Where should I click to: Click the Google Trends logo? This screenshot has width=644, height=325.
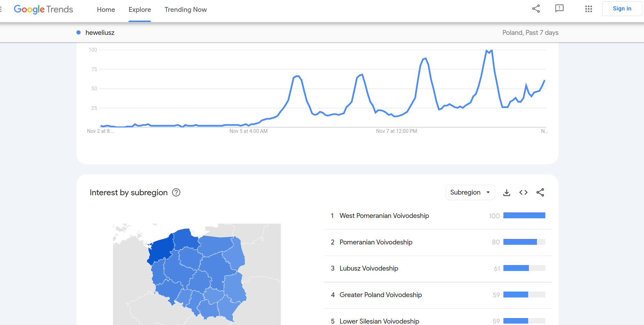[x=43, y=9]
